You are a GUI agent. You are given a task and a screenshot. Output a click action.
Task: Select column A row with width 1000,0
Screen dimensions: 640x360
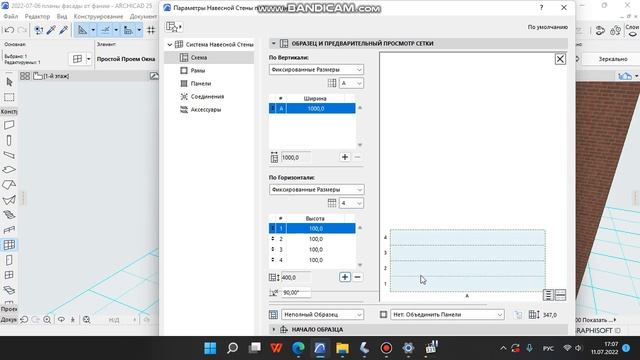[x=312, y=109]
